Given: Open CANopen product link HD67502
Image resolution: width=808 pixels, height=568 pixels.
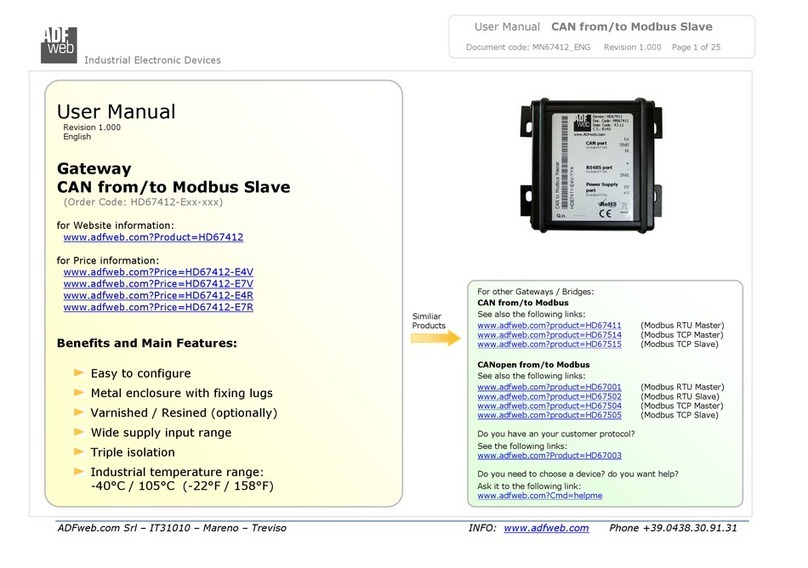Looking at the screenshot, I should (x=549, y=396).
